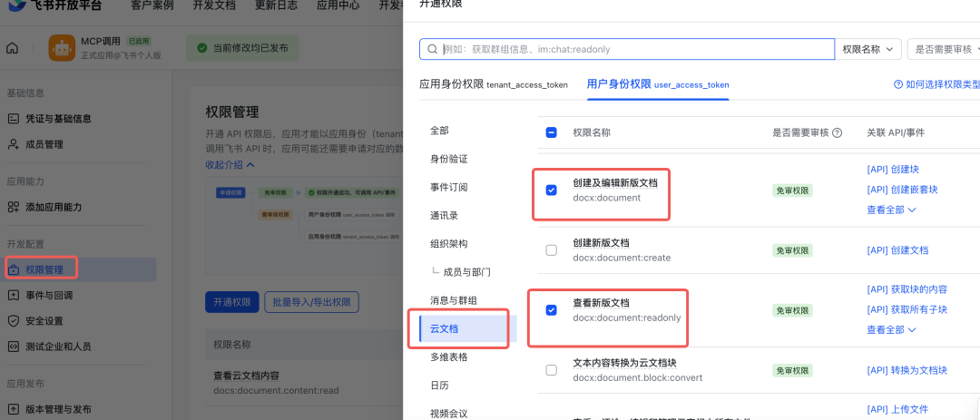Select 身份验证 permission category
The image size is (980, 420).
coord(449,159)
